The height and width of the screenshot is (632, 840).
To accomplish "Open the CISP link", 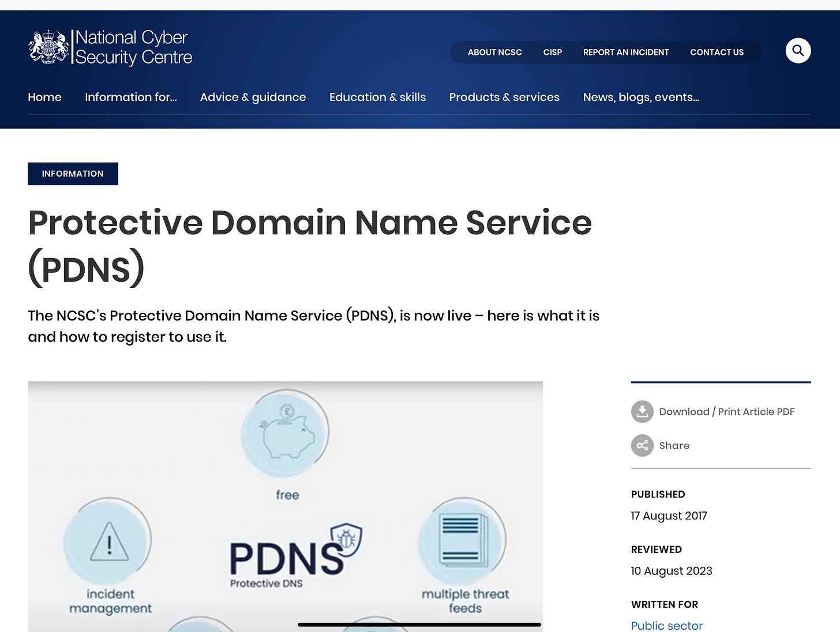I will [552, 52].
